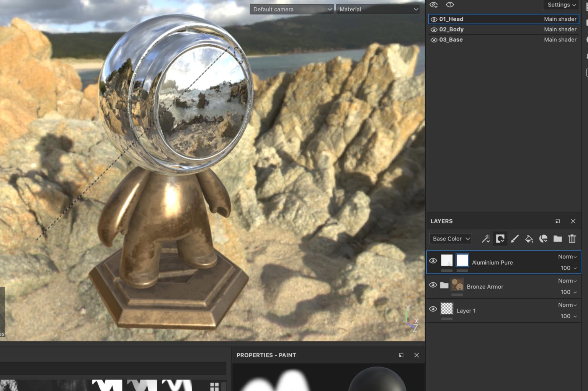Select the Aluminium Pure material thumbnail
588x391 pixels.
[447, 260]
